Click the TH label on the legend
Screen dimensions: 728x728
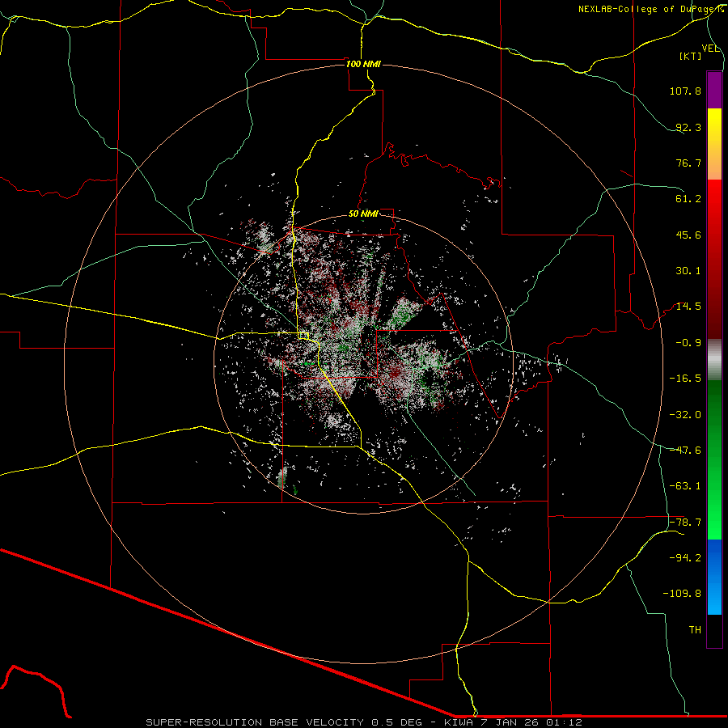pyautogui.click(x=695, y=630)
